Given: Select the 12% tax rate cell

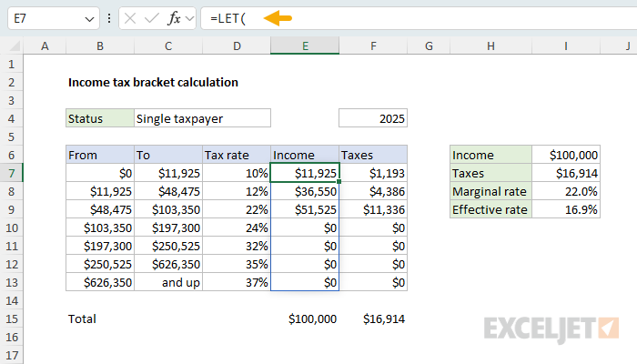Looking at the screenshot, I should point(237,191).
